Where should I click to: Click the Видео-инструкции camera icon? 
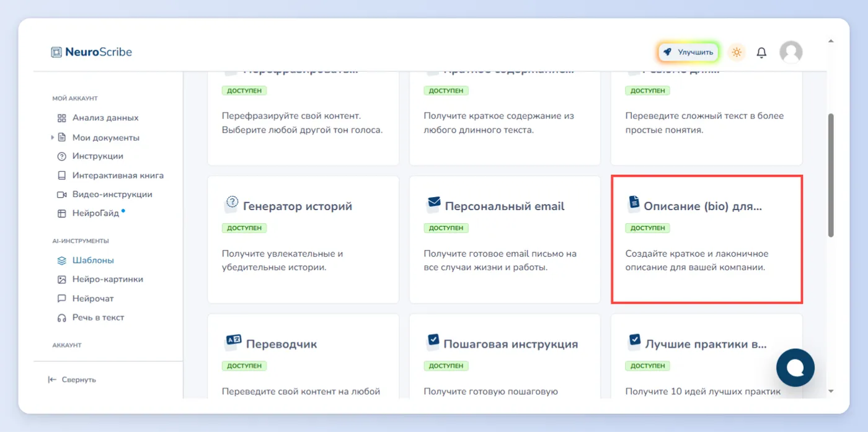pyautogui.click(x=61, y=195)
